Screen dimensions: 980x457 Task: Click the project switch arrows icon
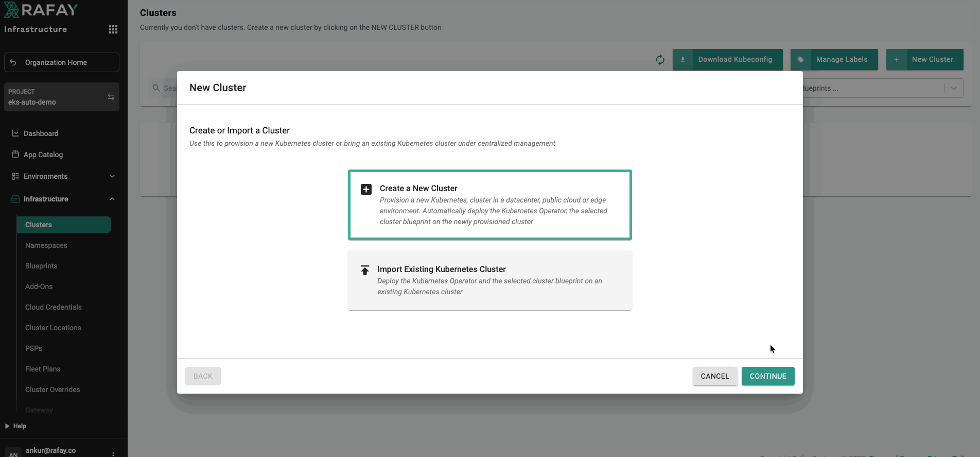coord(111,97)
